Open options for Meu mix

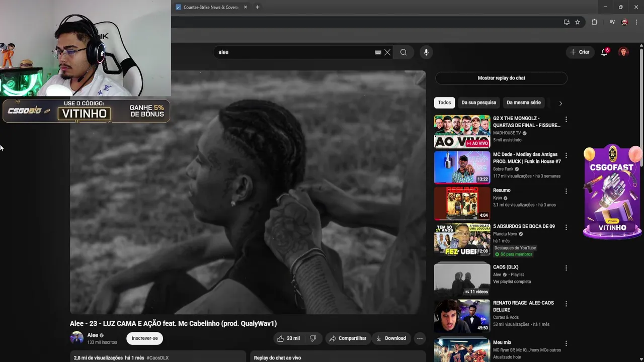566,343
